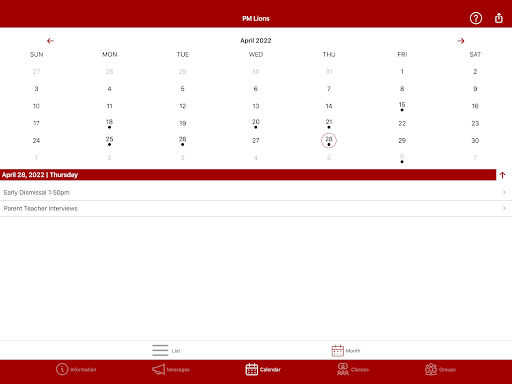
Task: Select April 30 in calendar
Action: click(475, 140)
